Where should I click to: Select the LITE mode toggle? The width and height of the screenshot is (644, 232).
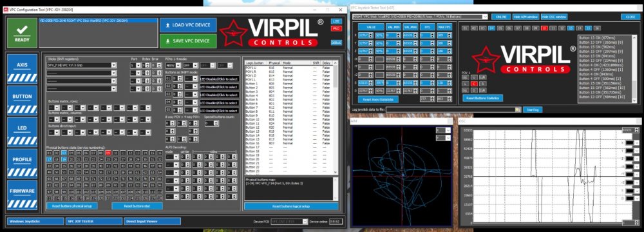[x=336, y=21]
